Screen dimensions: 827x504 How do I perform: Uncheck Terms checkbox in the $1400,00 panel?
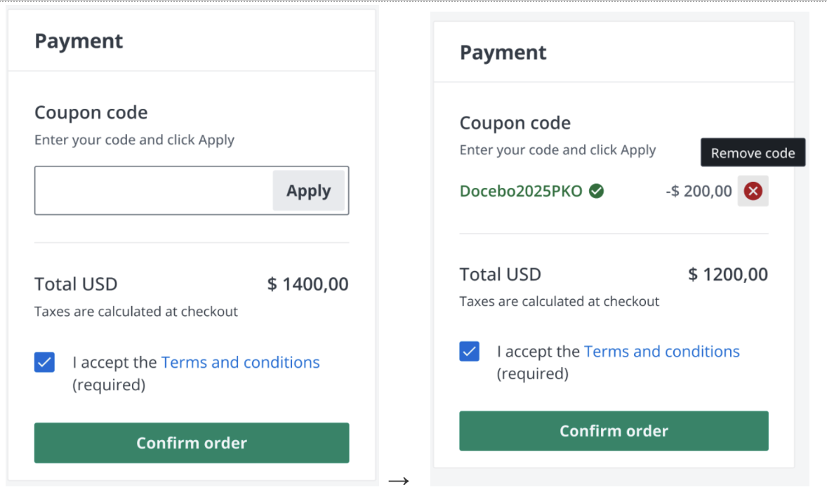tap(44, 362)
